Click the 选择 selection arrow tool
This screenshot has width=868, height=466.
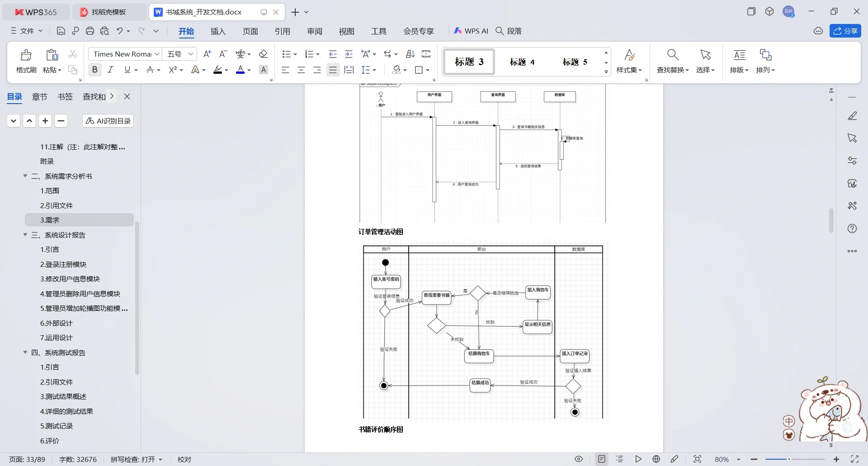tap(706, 61)
